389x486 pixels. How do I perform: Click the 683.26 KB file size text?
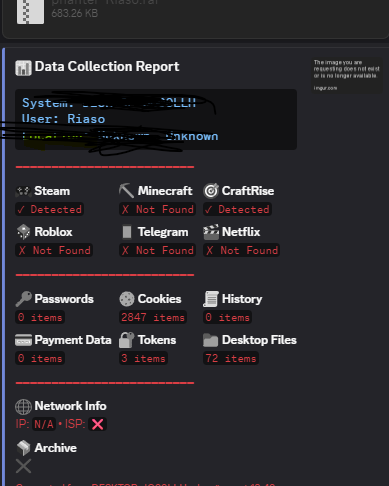(75, 13)
